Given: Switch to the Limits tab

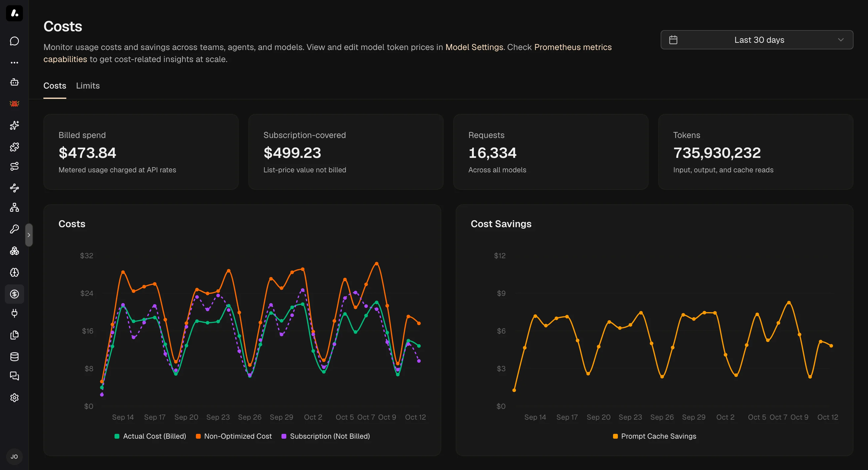Looking at the screenshot, I should click(88, 86).
